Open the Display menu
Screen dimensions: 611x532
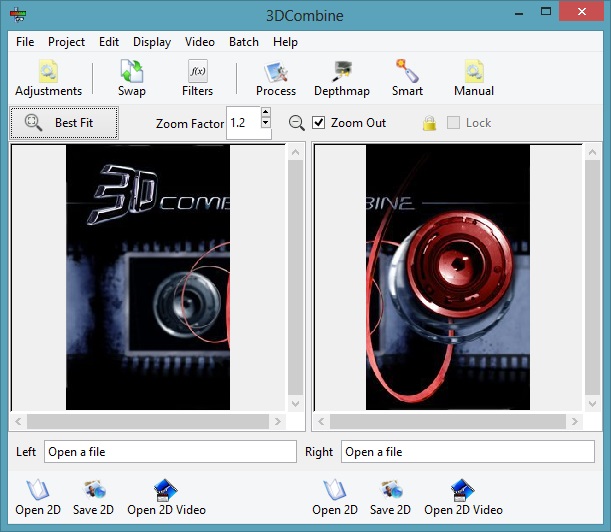[x=152, y=42]
